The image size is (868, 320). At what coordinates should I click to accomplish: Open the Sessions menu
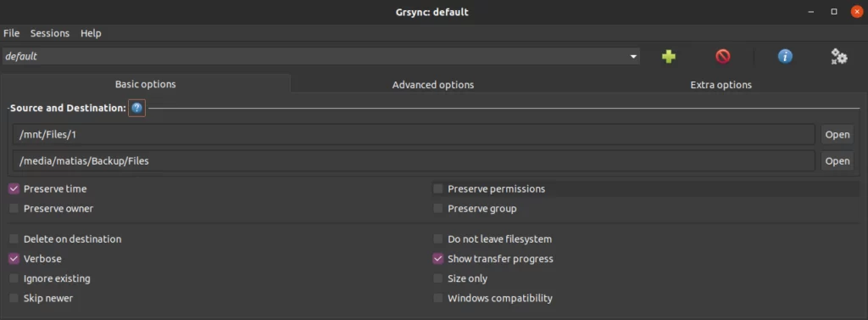(x=50, y=33)
